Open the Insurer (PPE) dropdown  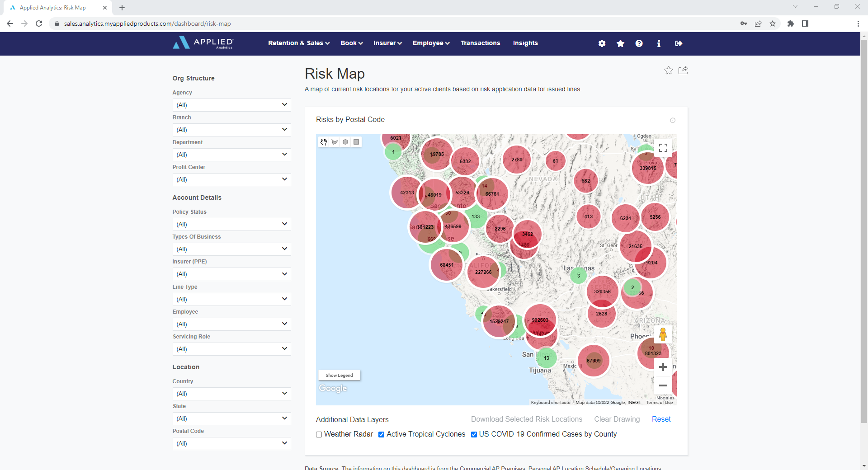click(x=231, y=274)
